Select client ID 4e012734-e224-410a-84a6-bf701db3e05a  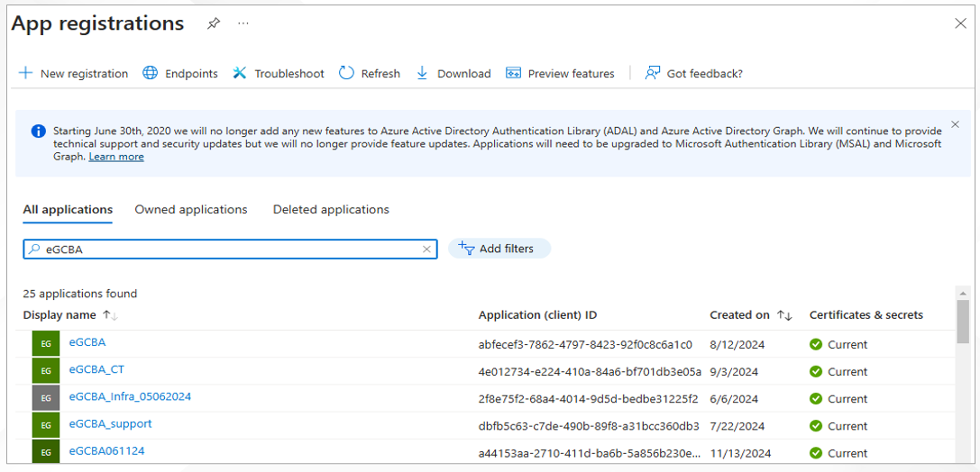pos(590,372)
